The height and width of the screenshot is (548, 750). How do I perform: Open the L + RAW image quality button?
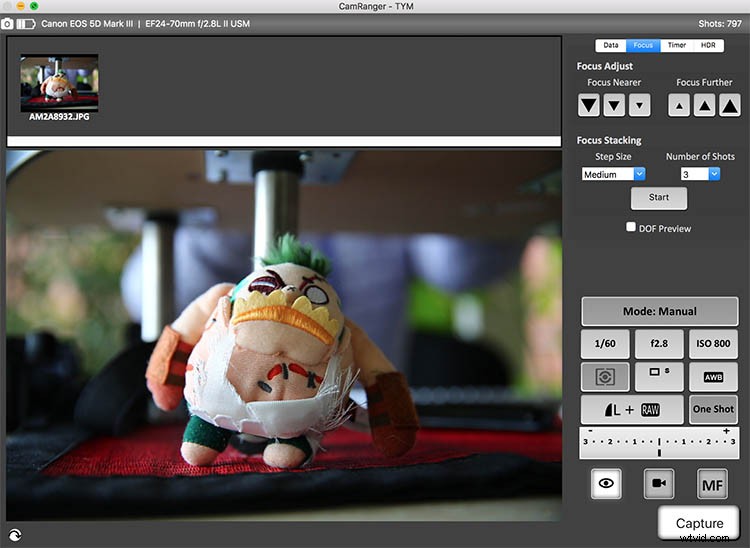click(x=632, y=409)
